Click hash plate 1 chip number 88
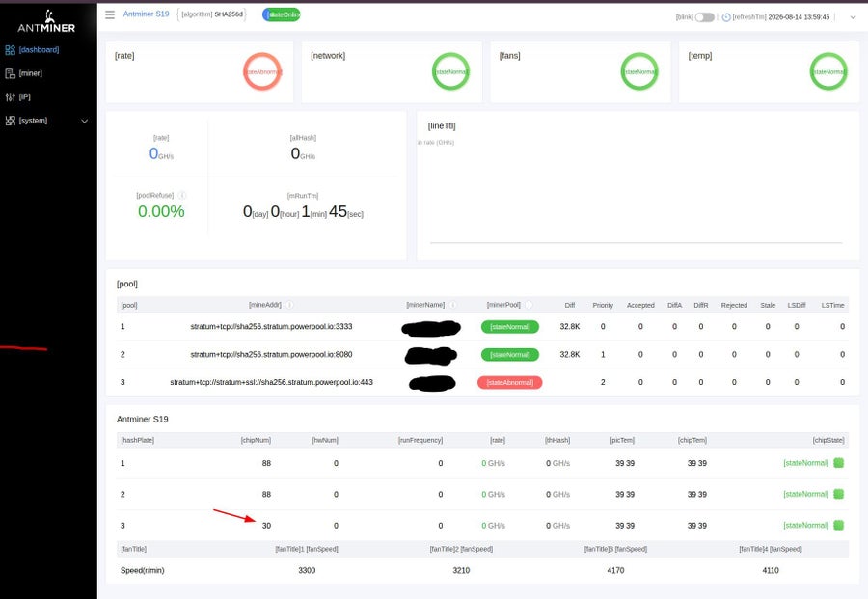Screen dimensions: 868x599 (266, 463)
